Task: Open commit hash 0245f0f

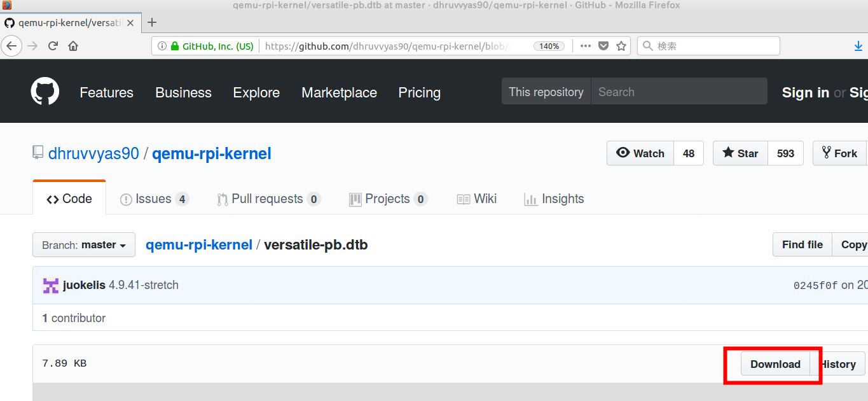Action: pos(816,286)
